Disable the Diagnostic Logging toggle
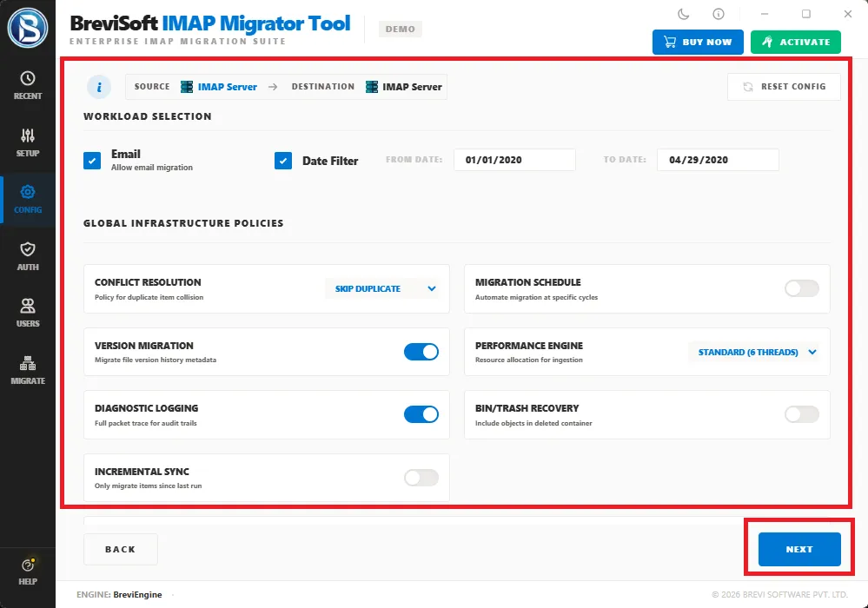 pos(421,414)
